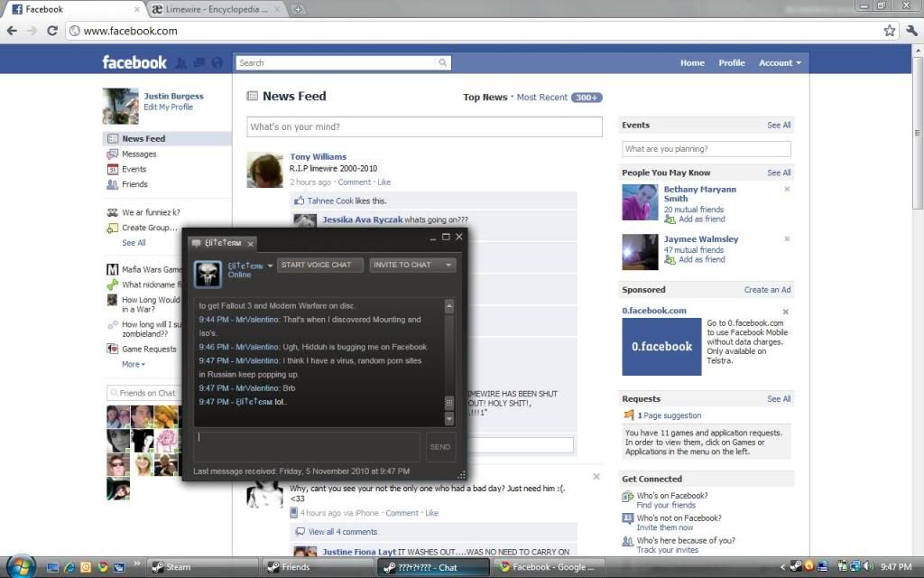Click the What's on your mind box
Viewport: 924px width, 578px height.
coord(424,126)
